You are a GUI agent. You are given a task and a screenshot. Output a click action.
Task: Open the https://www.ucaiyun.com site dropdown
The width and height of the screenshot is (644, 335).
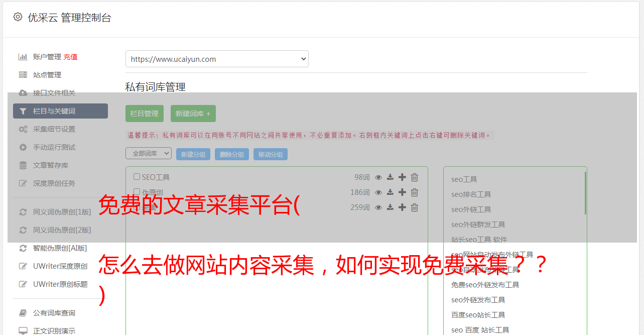(217, 59)
